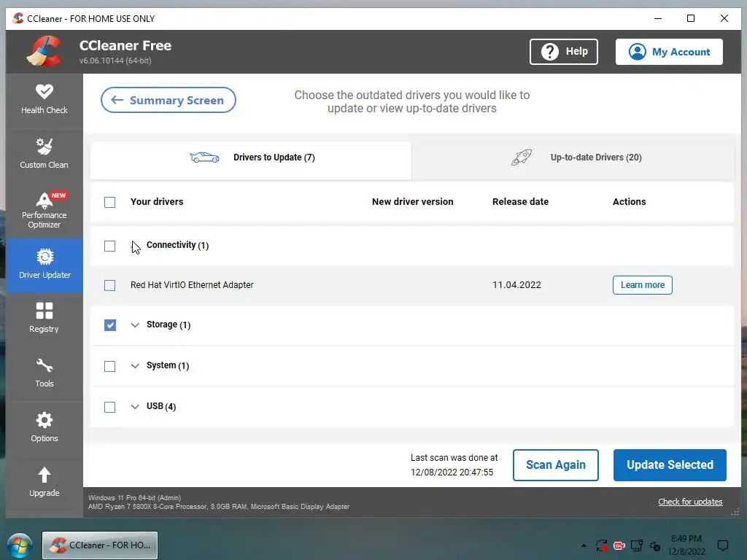Click the Windows 11 Pro system info text

pyautogui.click(x=134, y=497)
